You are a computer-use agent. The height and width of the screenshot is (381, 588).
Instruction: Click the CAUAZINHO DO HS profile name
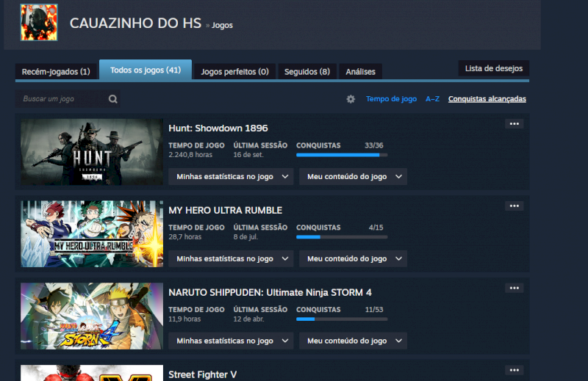135,23
